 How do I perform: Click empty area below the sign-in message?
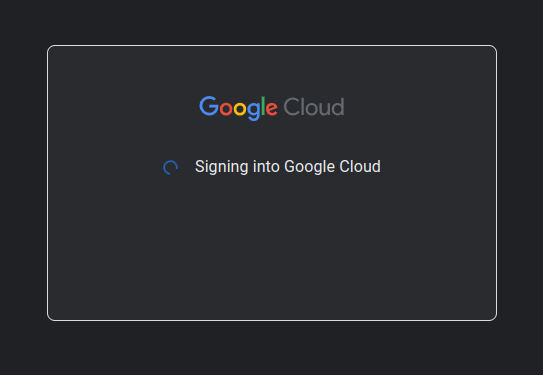click(272, 249)
